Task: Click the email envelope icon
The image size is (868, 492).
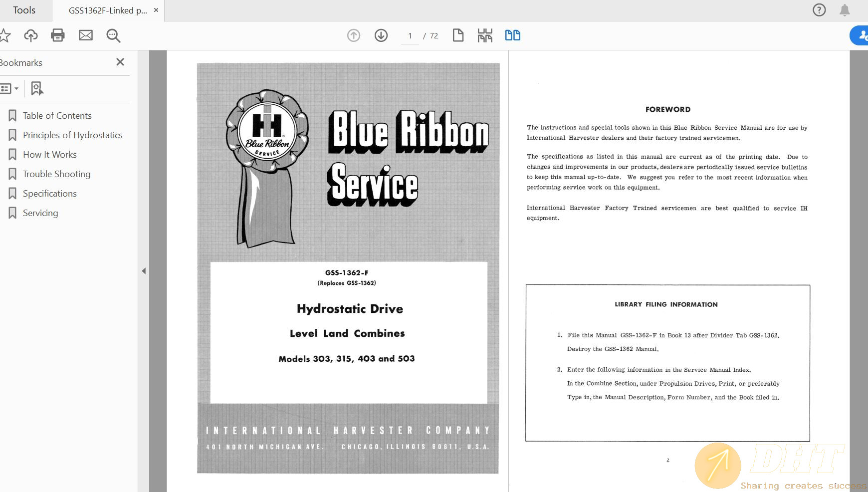Action: point(86,35)
